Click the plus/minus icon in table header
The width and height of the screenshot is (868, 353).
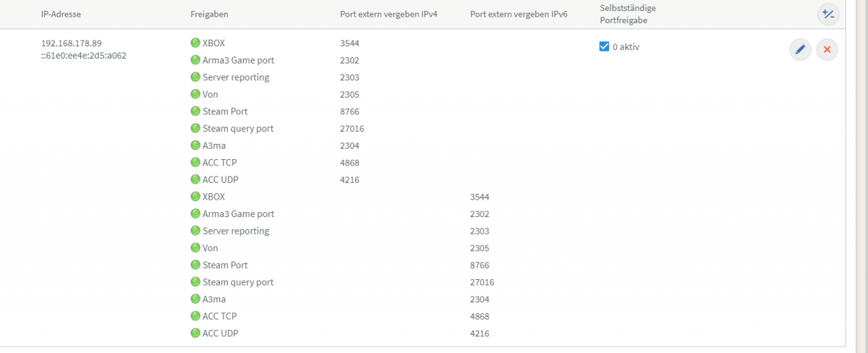827,14
